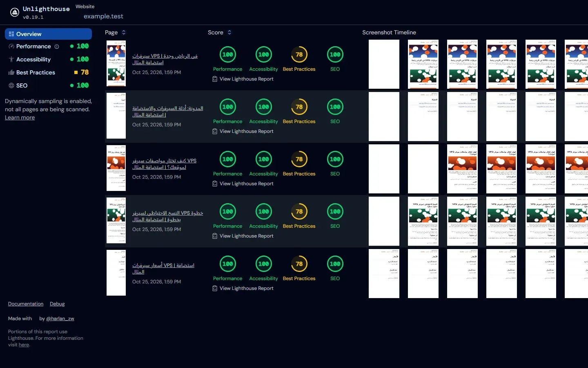This screenshot has width=588, height=368.
Task: Click report document icon in النسخ الاحتياطي row
Action: click(215, 236)
